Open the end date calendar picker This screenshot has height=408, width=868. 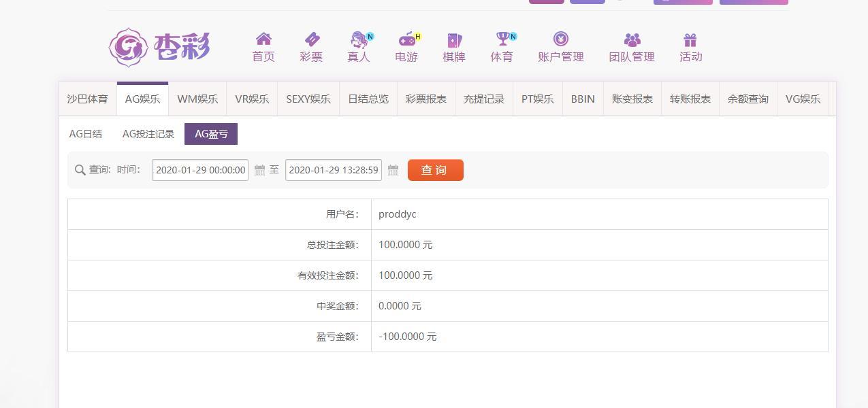click(393, 170)
